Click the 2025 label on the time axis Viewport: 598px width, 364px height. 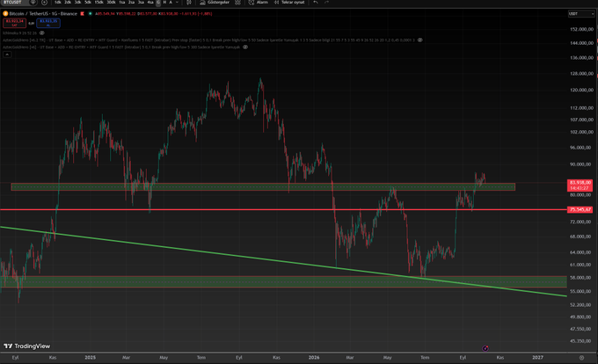pos(90,358)
